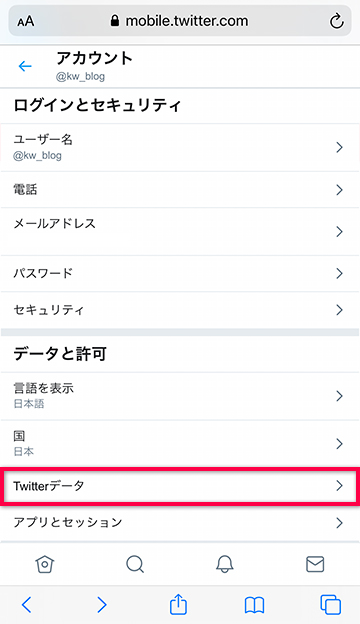
Task: Open the notifications bell icon
Action: pyautogui.click(x=225, y=564)
